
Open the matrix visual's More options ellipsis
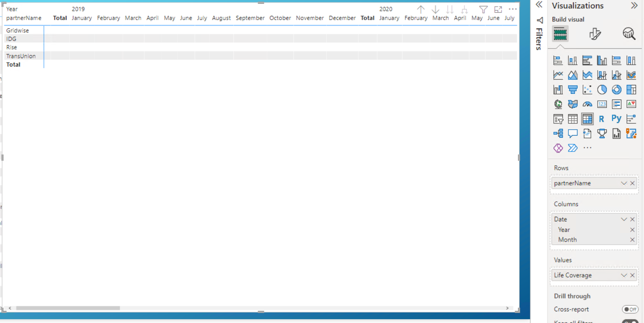[x=513, y=9]
